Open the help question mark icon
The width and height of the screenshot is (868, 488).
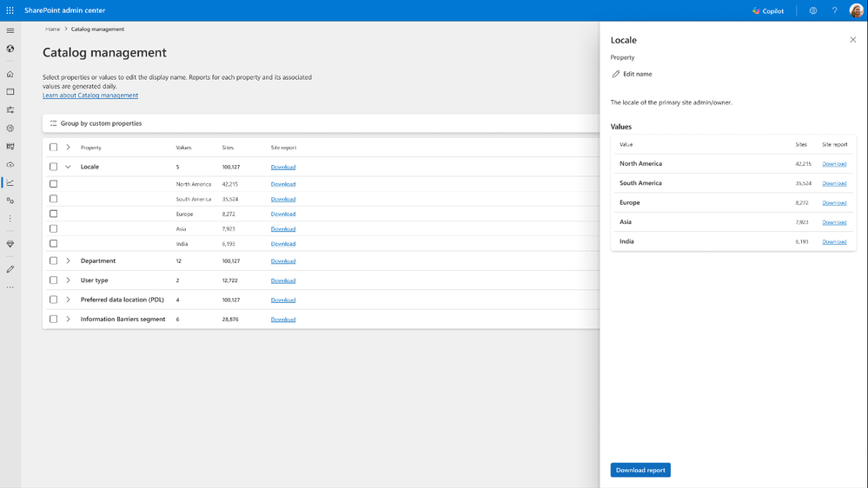(x=834, y=10)
